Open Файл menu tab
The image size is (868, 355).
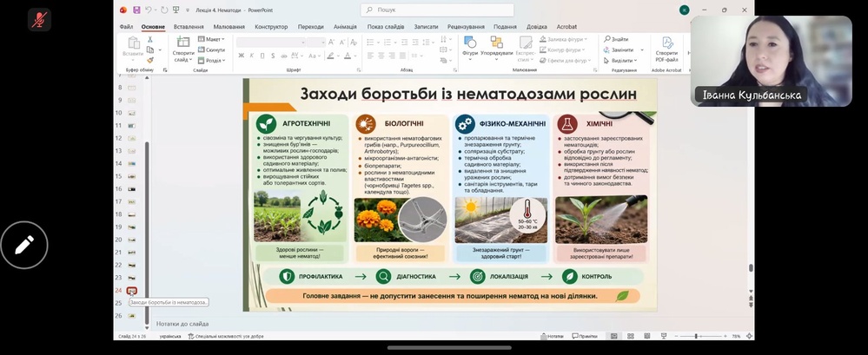pyautogui.click(x=126, y=27)
